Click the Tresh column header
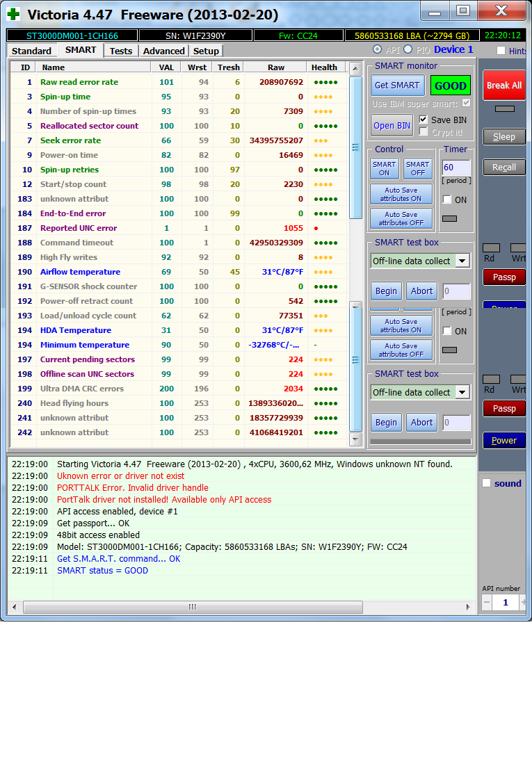This screenshot has height=764, width=532. tap(228, 67)
